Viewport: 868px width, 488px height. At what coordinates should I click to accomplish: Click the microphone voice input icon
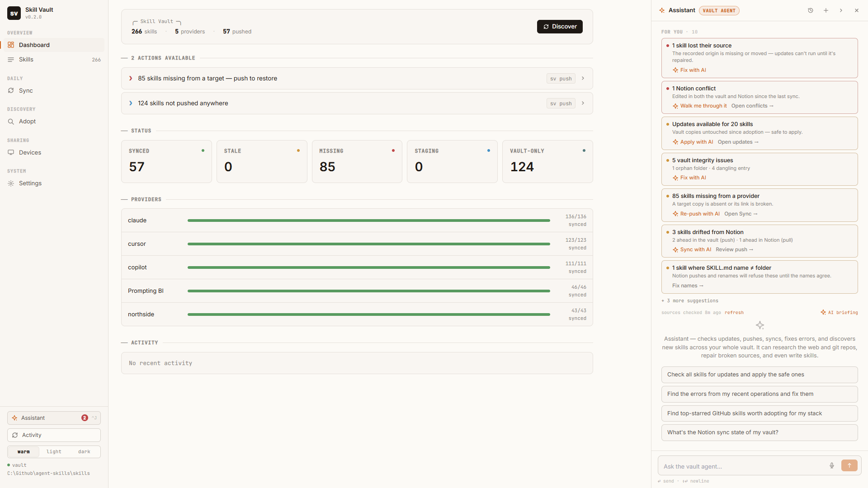click(x=832, y=466)
